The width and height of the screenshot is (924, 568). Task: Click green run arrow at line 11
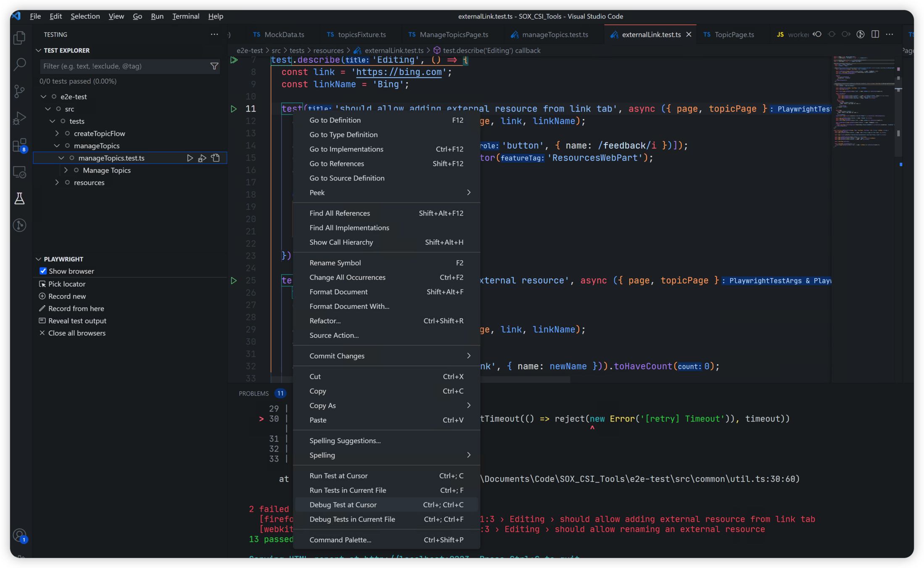pos(234,109)
